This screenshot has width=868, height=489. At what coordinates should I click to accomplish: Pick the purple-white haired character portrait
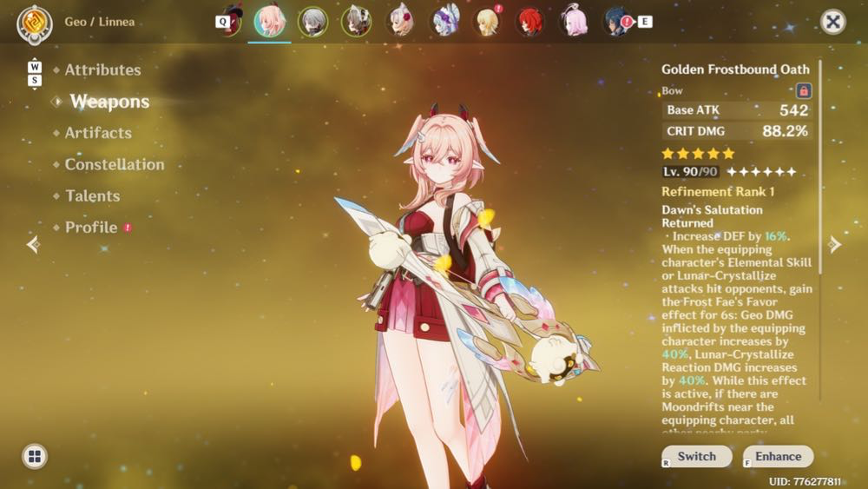point(444,23)
